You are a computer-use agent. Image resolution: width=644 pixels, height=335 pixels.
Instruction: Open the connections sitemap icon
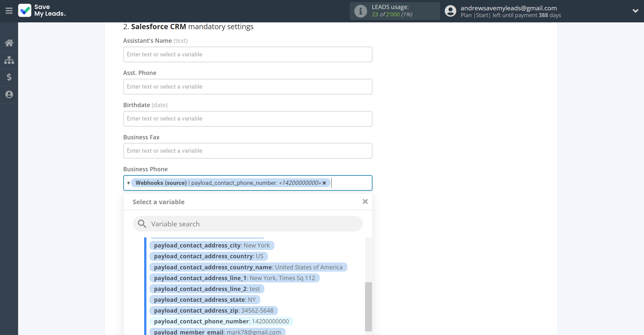coord(9,60)
